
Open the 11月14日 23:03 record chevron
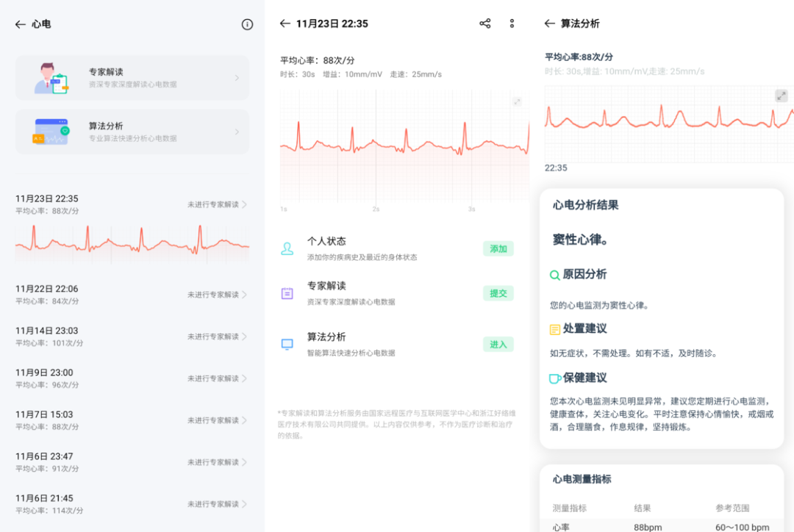[245, 337]
